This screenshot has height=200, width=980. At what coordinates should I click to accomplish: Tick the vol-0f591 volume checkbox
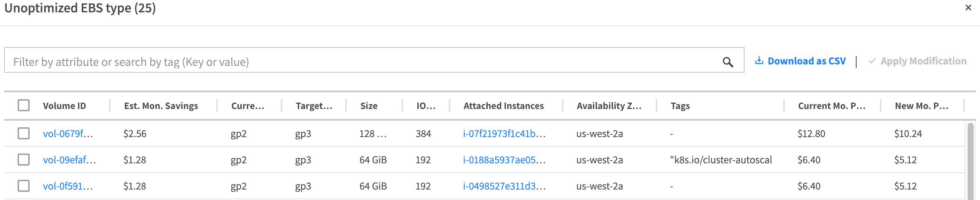click(x=24, y=186)
